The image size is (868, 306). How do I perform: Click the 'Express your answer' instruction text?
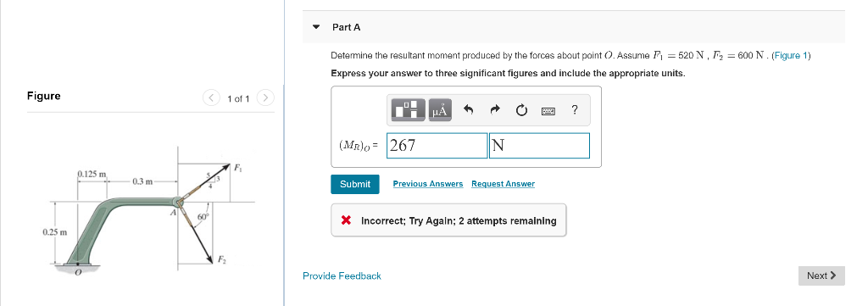coord(508,73)
